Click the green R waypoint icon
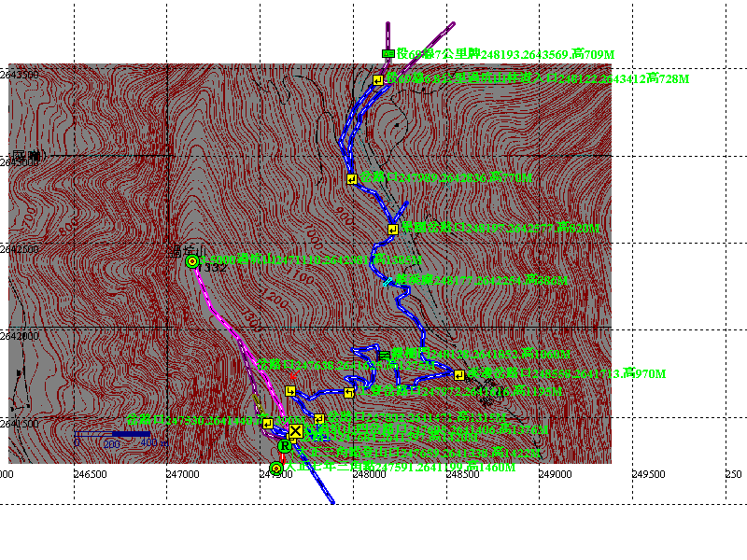This screenshot has width=747, height=560. (285, 446)
